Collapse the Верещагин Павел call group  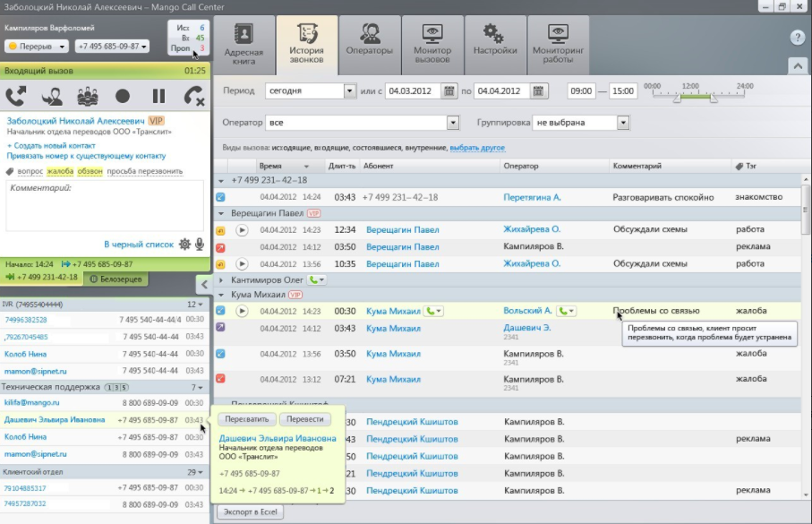[x=221, y=213]
